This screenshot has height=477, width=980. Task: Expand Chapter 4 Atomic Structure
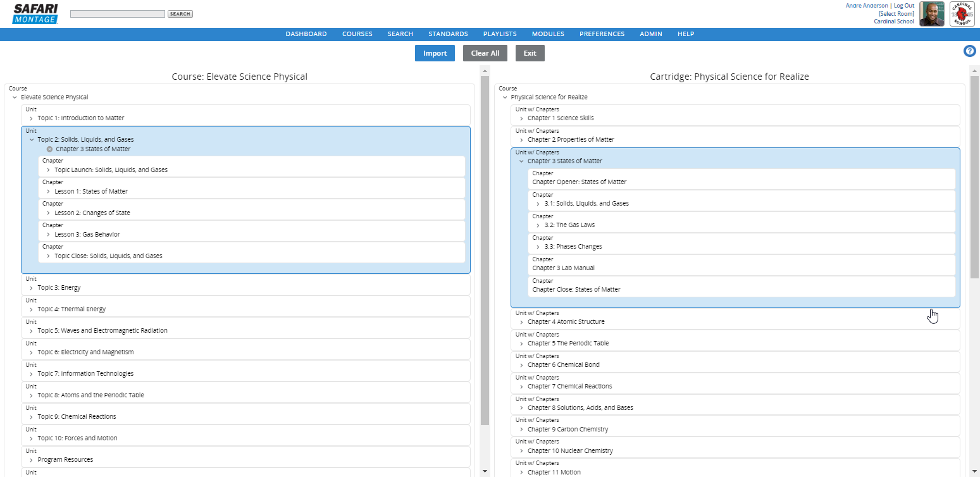[521, 322]
